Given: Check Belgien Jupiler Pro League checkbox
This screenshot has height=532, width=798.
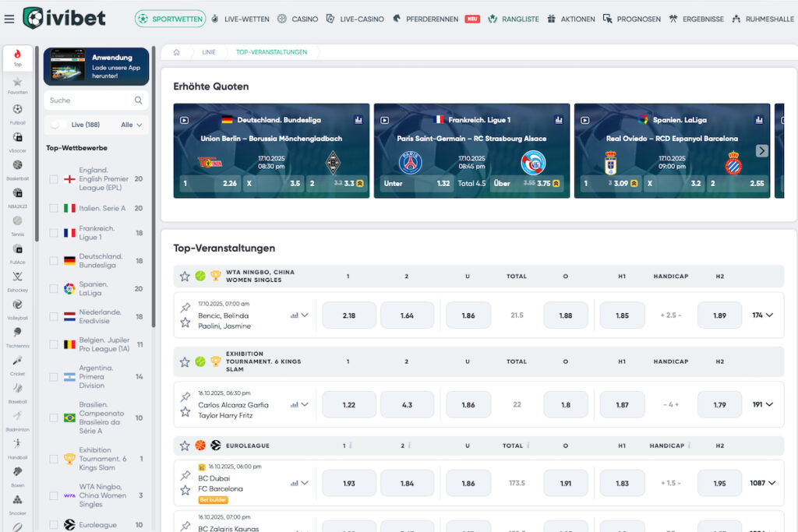Looking at the screenshot, I should tap(54, 344).
